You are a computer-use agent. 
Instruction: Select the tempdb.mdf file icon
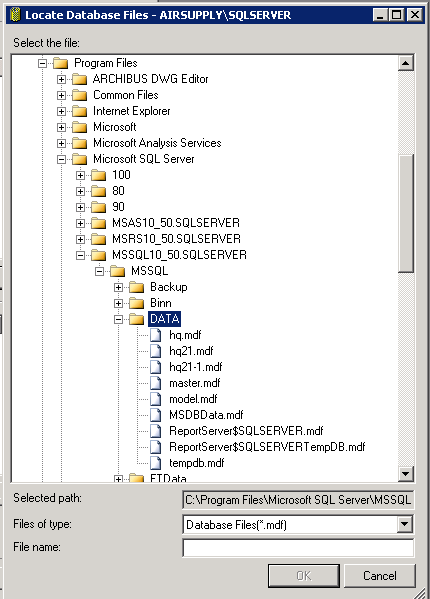tap(155, 463)
